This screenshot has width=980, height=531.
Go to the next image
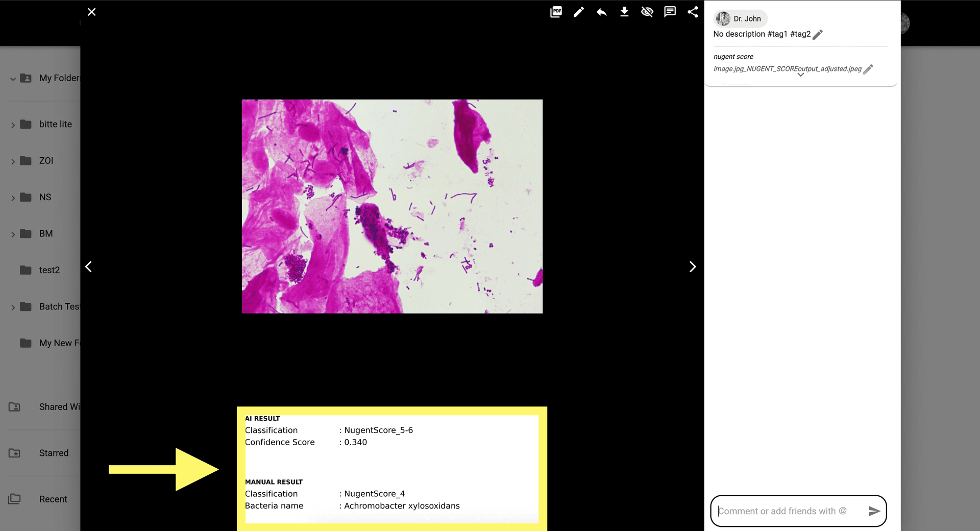[x=692, y=267]
